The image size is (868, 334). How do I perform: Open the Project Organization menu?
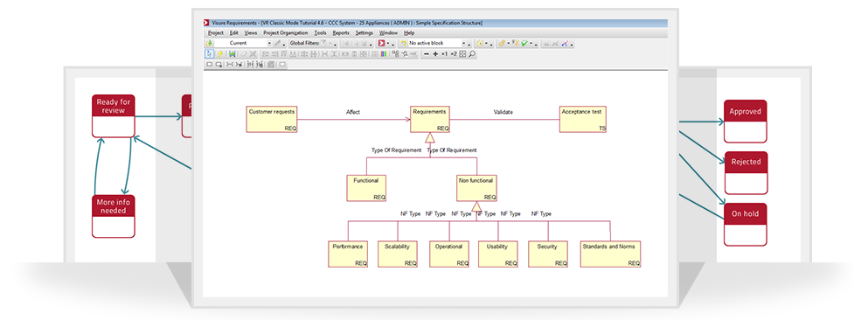pos(286,33)
